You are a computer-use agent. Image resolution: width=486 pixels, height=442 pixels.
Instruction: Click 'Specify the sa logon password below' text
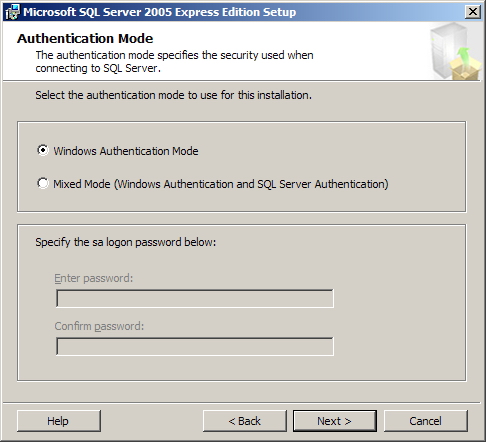(126, 242)
